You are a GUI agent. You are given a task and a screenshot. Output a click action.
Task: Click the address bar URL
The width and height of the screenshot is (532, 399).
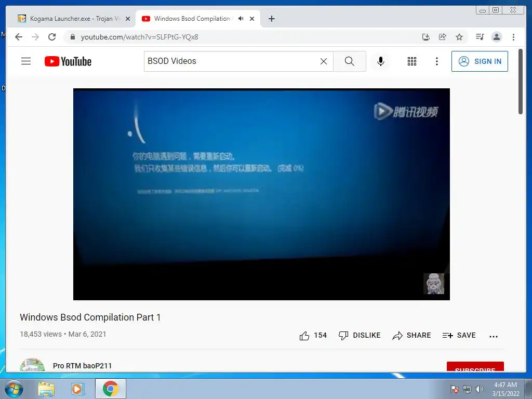(x=139, y=37)
